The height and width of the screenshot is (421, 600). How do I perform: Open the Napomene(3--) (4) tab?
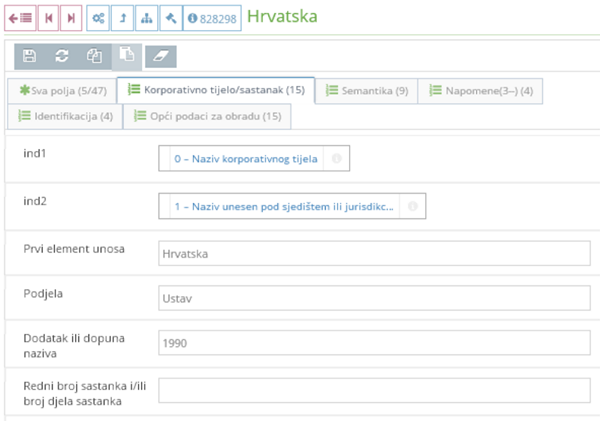click(480, 91)
